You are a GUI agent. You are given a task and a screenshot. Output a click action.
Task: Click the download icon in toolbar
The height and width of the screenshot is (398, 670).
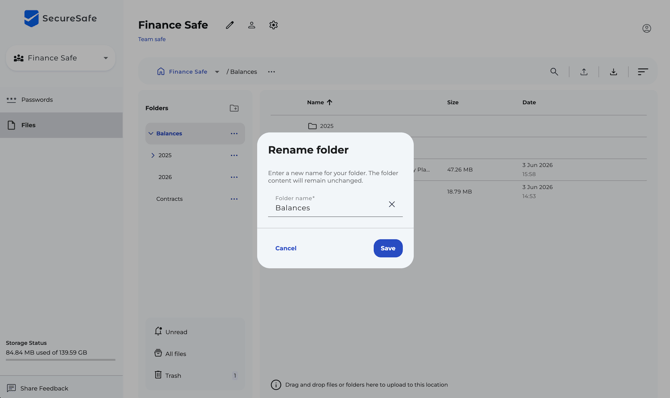(x=614, y=72)
